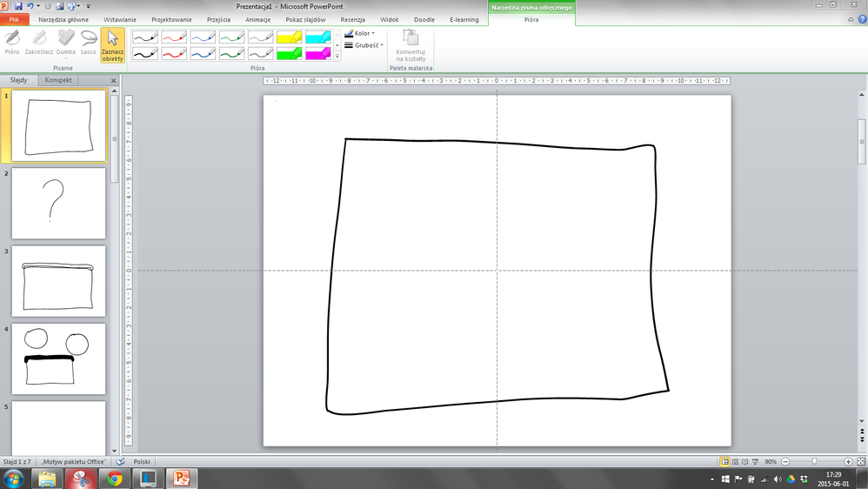The height and width of the screenshot is (489, 868).
Task: Switch to slide sorter view
Action: [736, 462]
